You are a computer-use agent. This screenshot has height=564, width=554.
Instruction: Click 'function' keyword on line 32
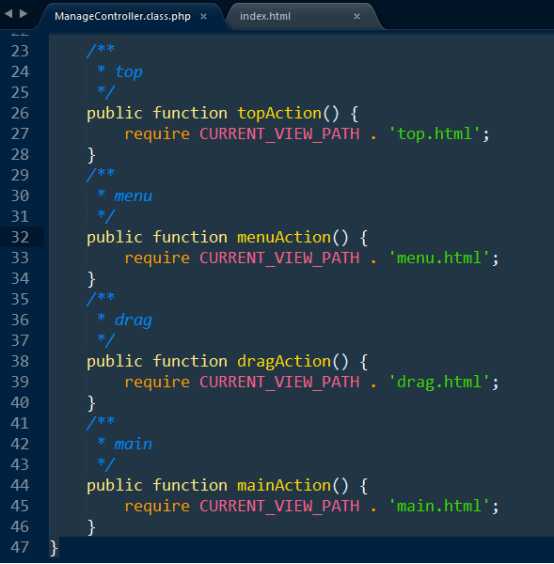(190, 238)
